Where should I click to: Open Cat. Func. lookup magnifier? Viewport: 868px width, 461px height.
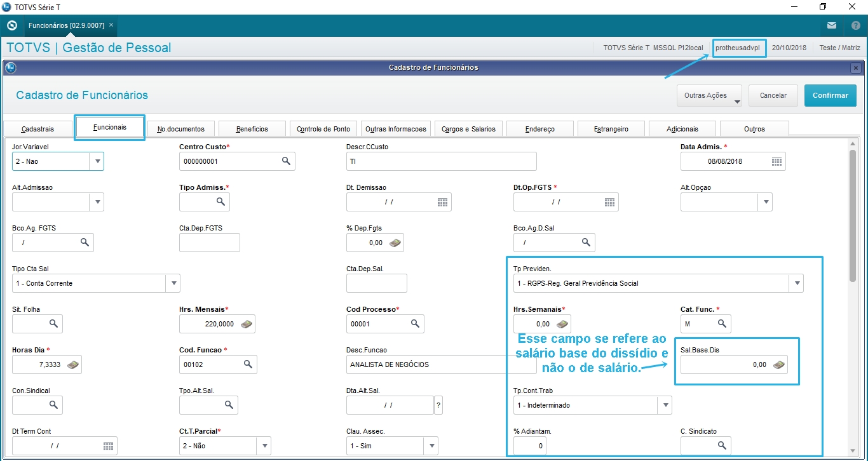pos(722,324)
